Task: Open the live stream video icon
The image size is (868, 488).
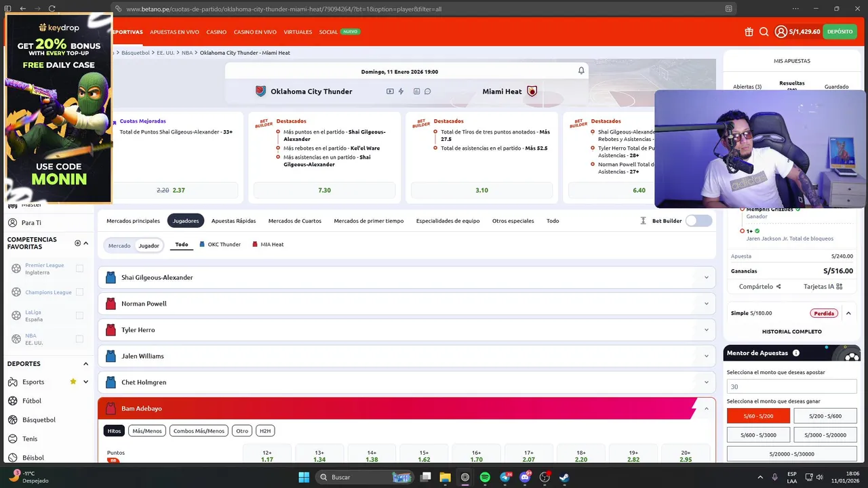Action: pyautogui.click(x=390, y=91)
